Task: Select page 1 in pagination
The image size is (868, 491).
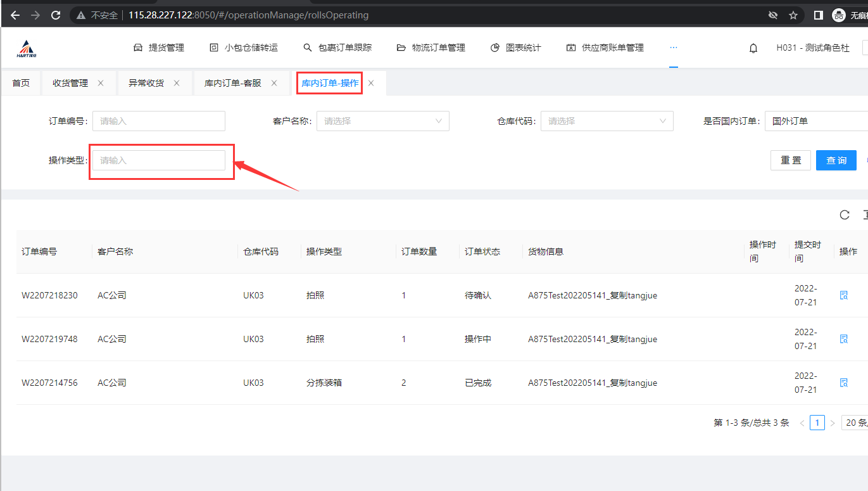Action: click(x=817, y=423)
